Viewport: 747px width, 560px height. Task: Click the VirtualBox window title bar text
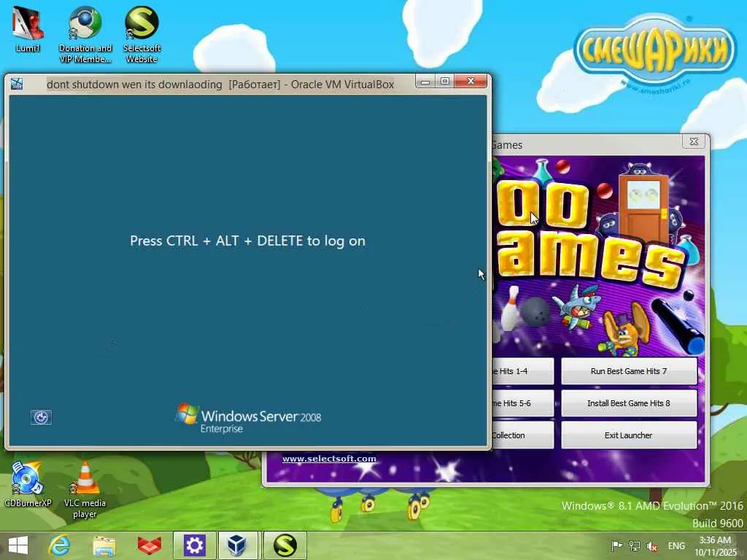point(220,85)
